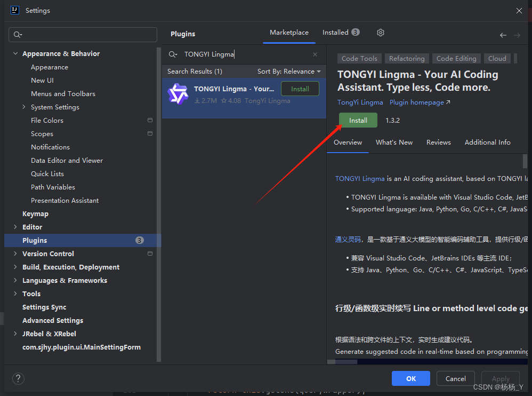
Task: Click the plugins settings gear icon
Action: pos(380,33)
